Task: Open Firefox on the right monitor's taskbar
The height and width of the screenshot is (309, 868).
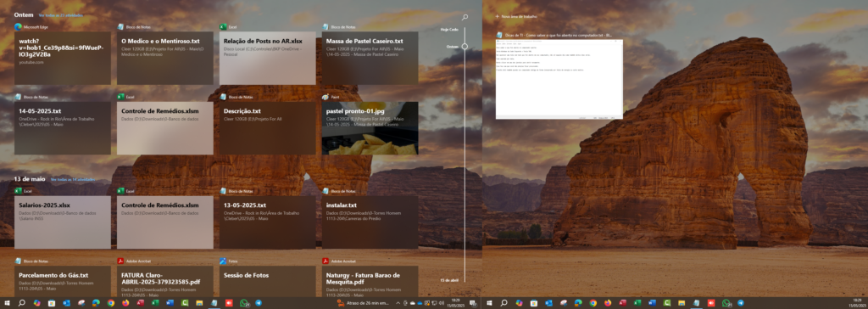Action: tap(608, 303)
